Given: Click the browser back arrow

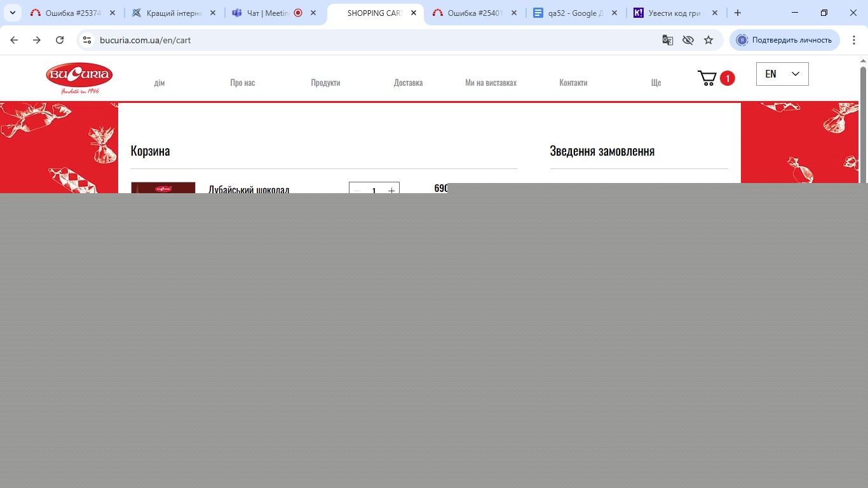Looking at the screenshot, I should pyautogui.click(x=14, y=40).
